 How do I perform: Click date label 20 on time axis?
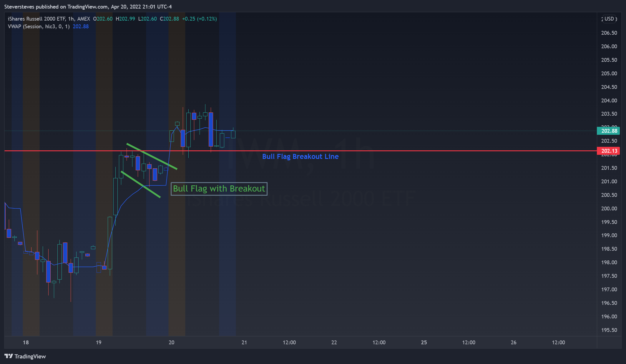(172, 343)
